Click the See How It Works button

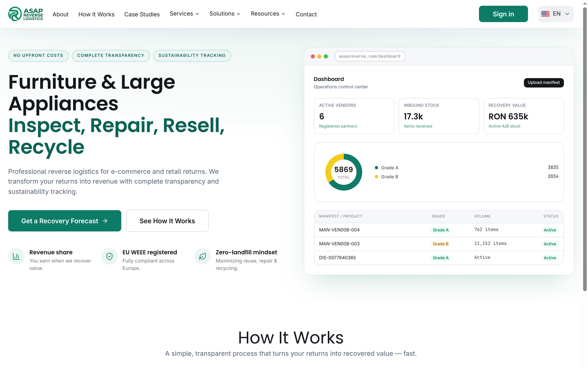click(x=167, y=221)
